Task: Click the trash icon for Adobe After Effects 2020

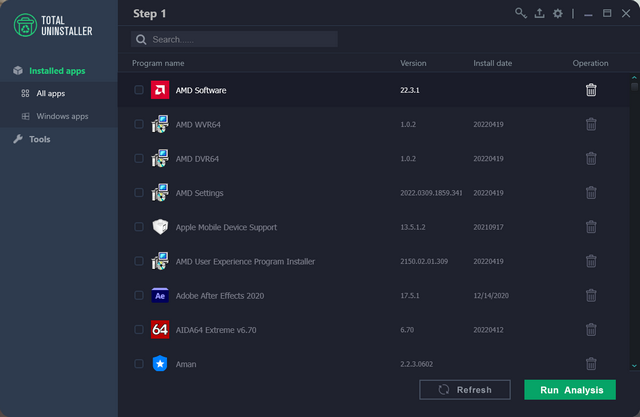Action: click(591, 296)
